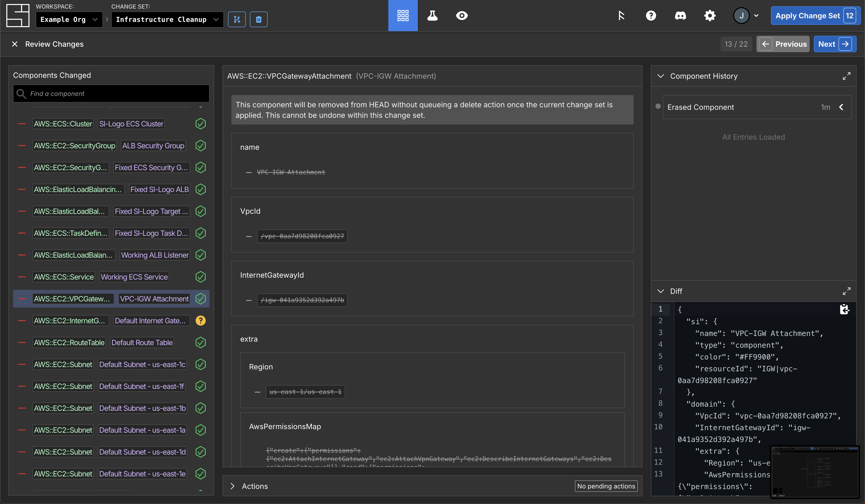
Task: Switch to the lab beaker customize tab
Action: coord(432,15)
